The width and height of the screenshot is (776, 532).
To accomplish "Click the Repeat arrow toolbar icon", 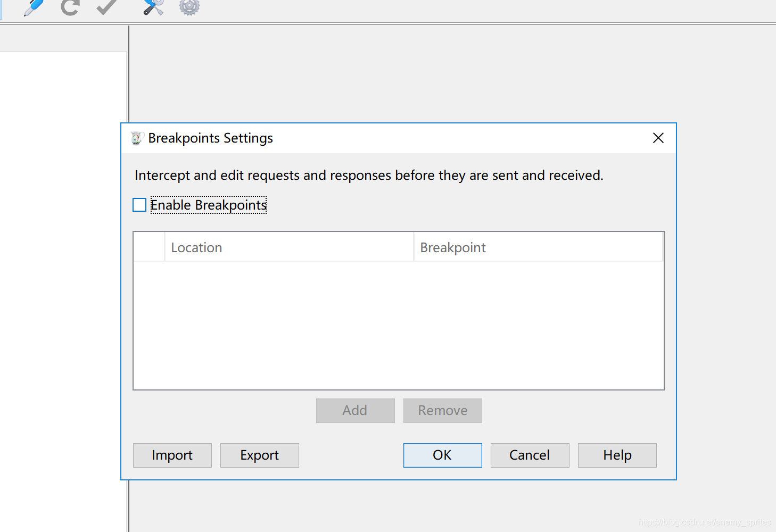I will 70,7.
